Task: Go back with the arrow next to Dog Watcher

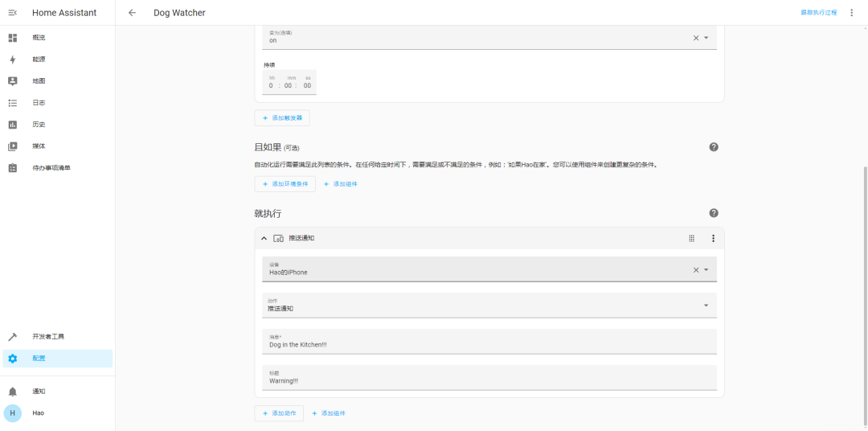Action: (x=132, y=13)
